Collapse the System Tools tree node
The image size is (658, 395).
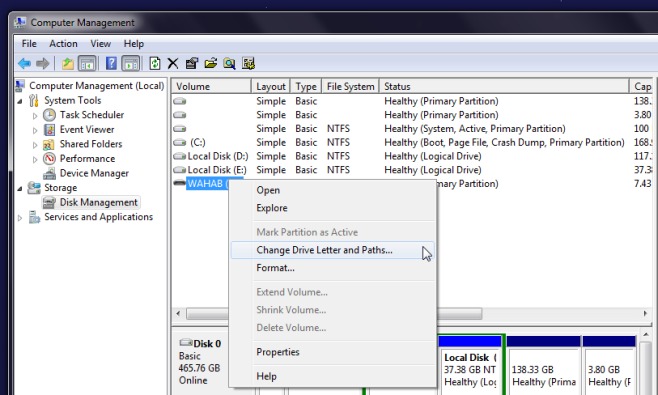pos(20,101)
